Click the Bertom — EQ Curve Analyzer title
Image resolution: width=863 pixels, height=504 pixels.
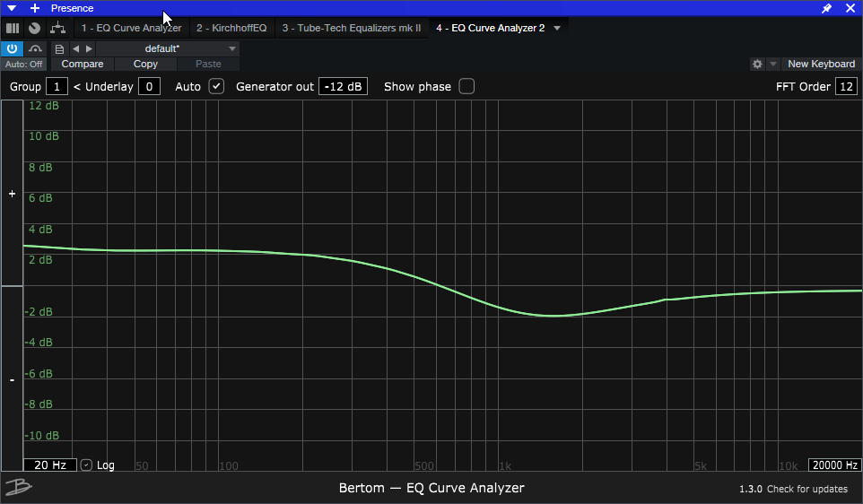pyautogui.click(x=431, y=488)
